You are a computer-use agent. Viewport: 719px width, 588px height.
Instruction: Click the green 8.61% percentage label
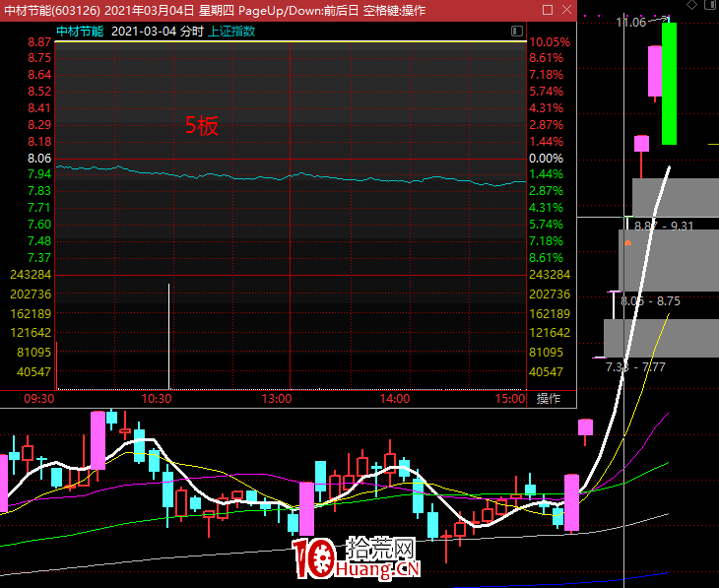click(546, 258)
